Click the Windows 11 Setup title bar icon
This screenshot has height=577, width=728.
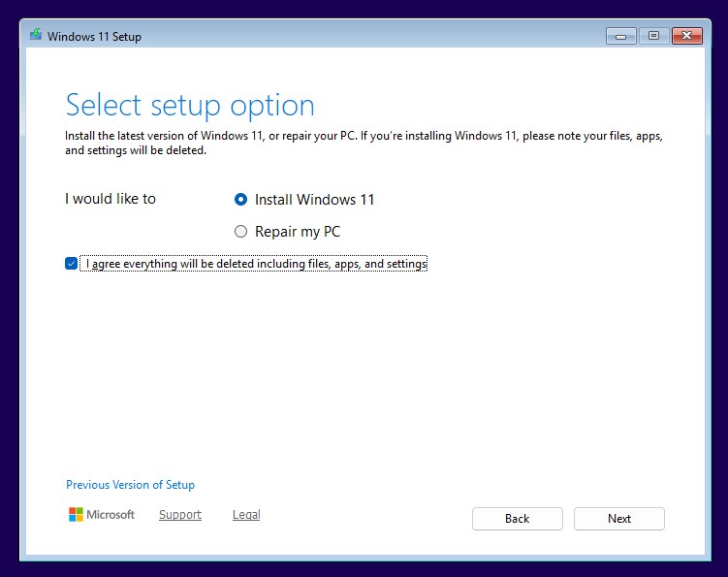(36, 35)
